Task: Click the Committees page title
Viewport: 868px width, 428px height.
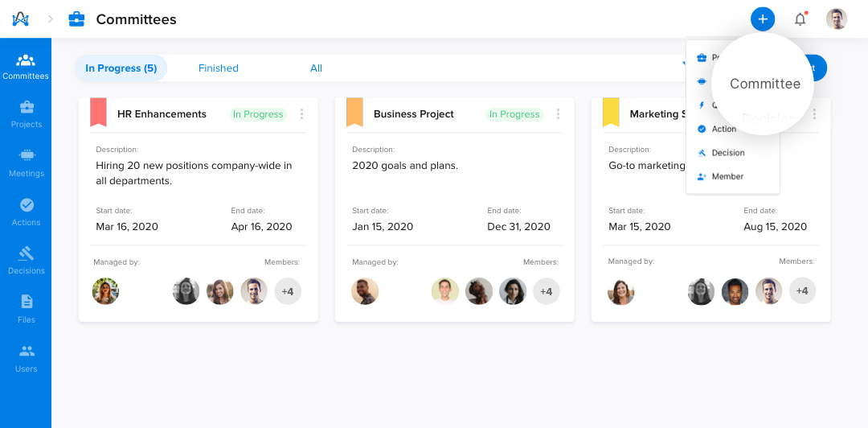Action: tap(136, 19)
